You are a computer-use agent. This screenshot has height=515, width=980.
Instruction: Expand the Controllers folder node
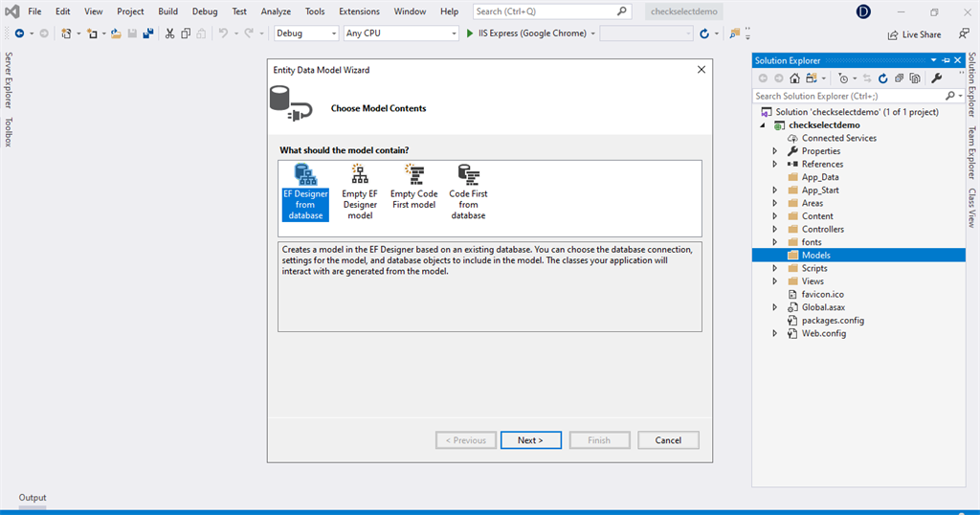click(x=775, y=230)
